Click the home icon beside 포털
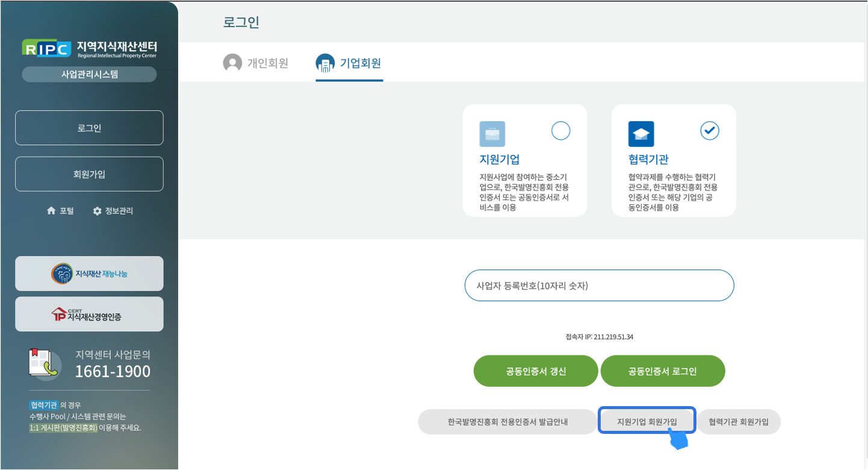This screenshot has width=868, height=470. 51,211
